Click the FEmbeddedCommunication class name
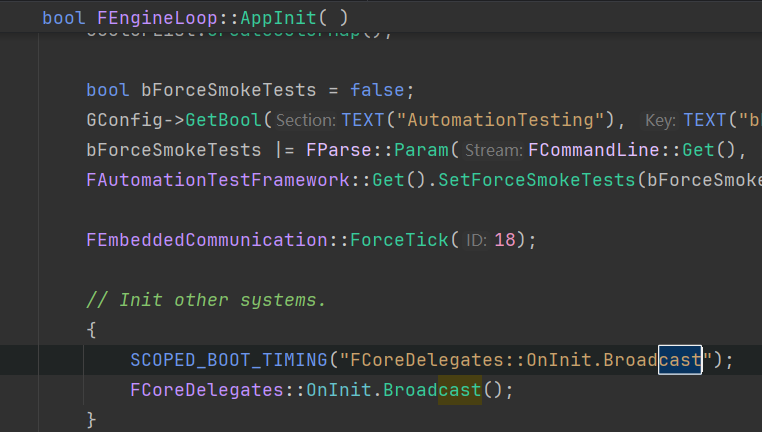762x432 pixels. click(x=207, y=240)
